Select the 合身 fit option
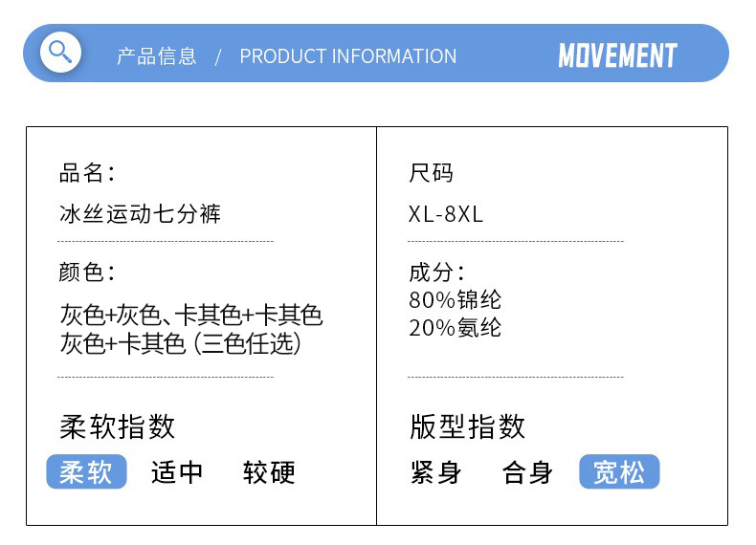 (527, 472)
